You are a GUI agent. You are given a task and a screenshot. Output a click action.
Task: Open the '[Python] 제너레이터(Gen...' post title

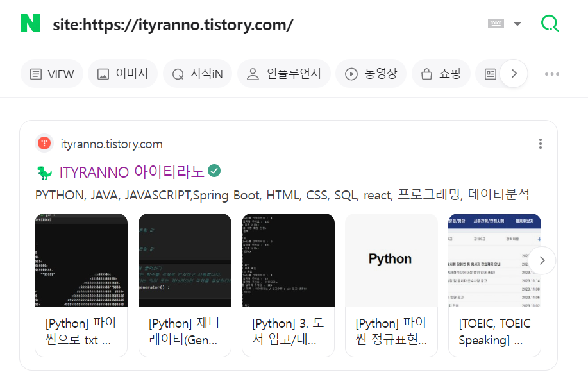pos(184,332)
